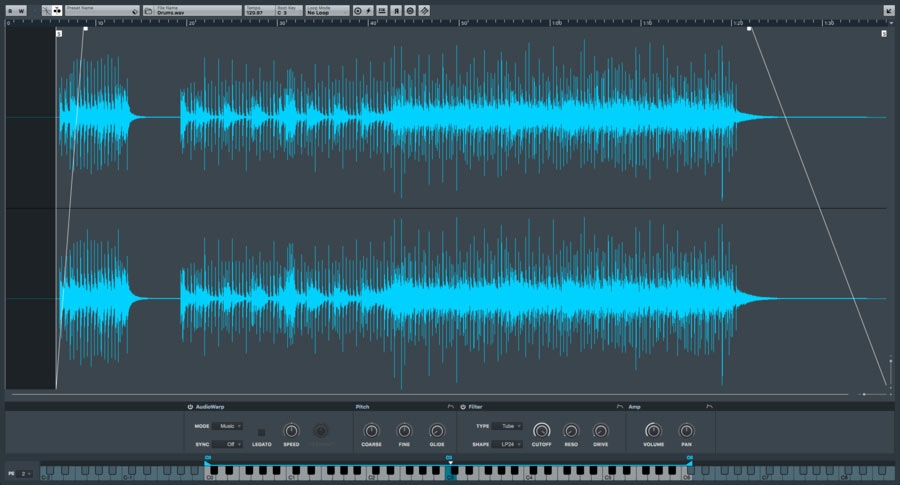
Task: Open the Amp envelope editor icon
Action: point(709,407)
